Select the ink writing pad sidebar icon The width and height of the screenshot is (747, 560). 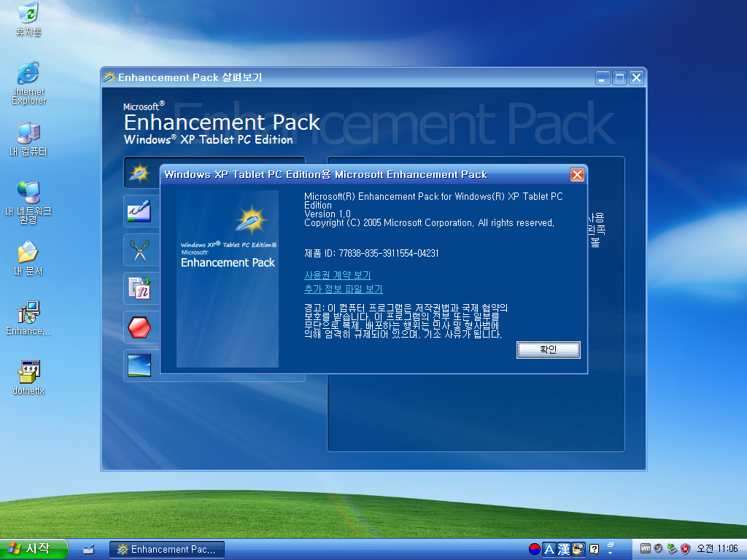point(139,211)
